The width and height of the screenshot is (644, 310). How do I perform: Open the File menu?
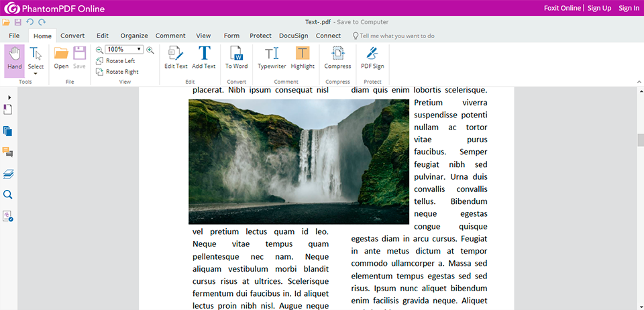[14, 36]
